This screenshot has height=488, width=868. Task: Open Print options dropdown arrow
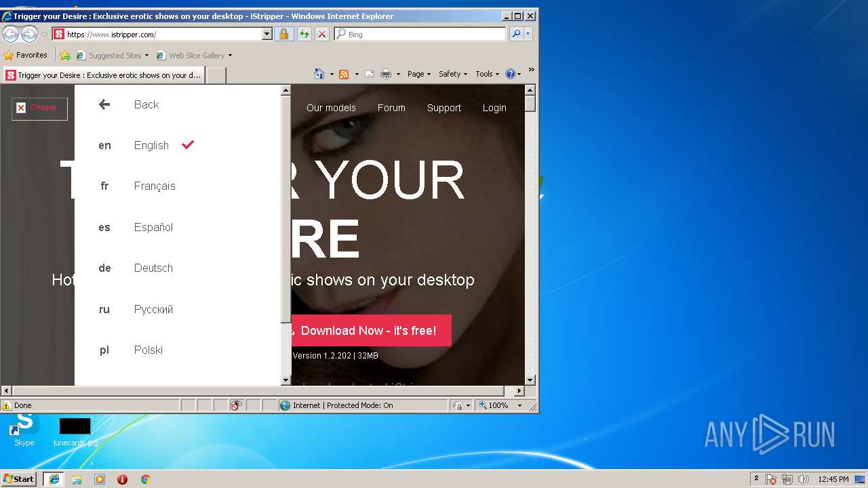pos(398,74)
